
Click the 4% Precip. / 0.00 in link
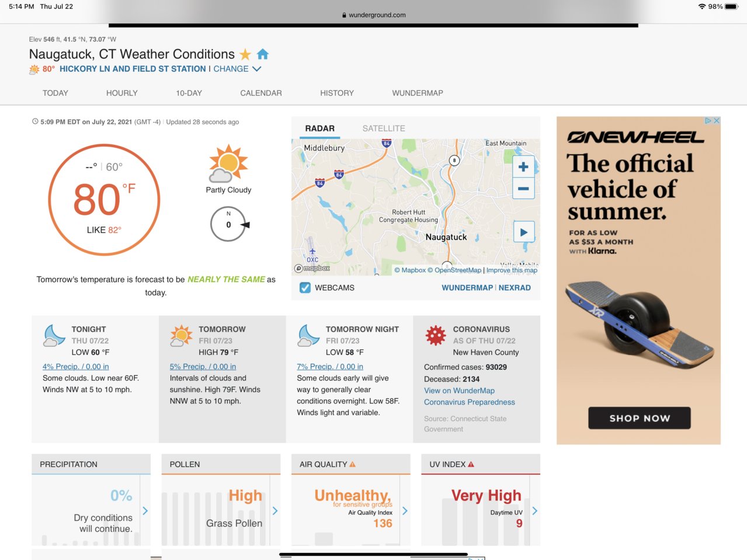click(x=76, y=367)
